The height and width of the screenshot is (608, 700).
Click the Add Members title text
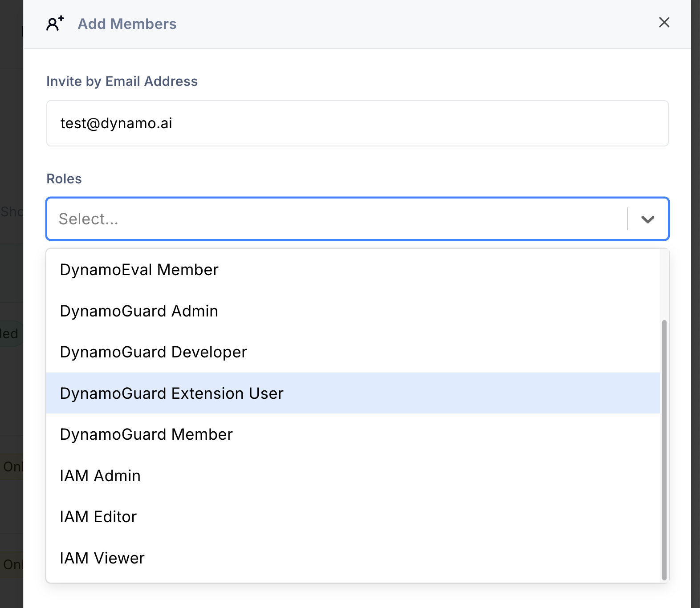point(127,24)
